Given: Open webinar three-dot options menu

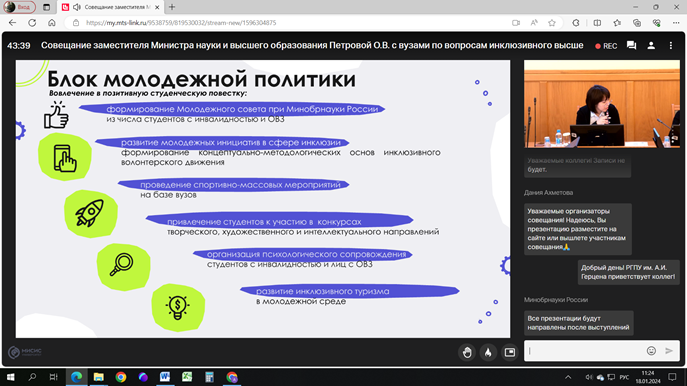Looking at the screenshot, I should point(671,45).
